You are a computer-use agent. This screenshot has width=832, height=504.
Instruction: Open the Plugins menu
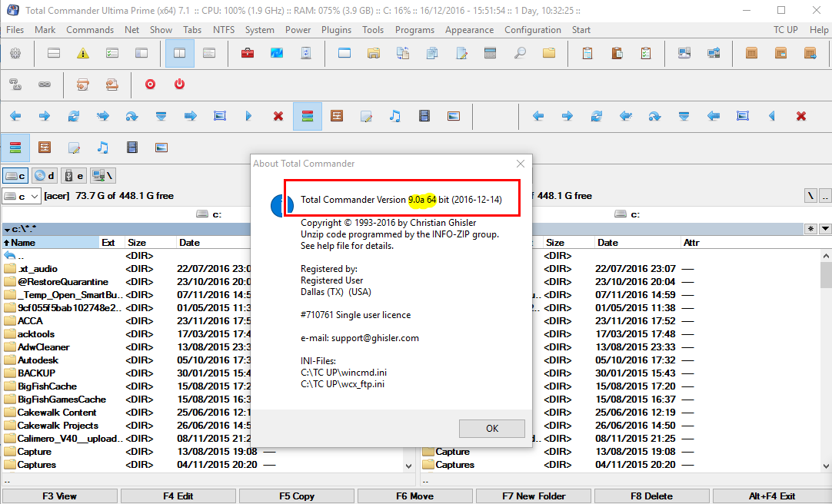(335, 30)
